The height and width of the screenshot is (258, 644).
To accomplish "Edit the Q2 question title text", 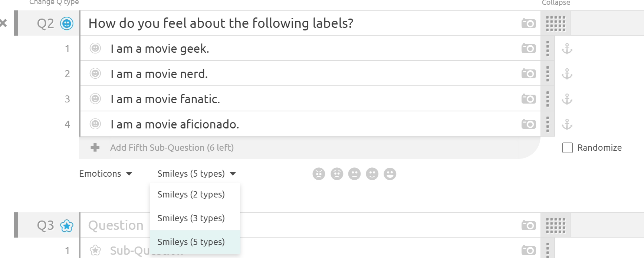I will (x=221, y=23).
